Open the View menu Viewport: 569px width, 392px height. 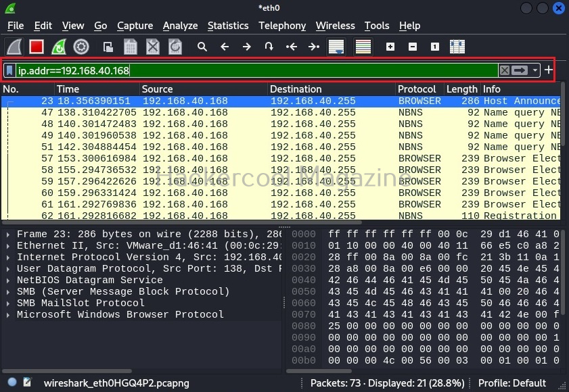[73, 26]
